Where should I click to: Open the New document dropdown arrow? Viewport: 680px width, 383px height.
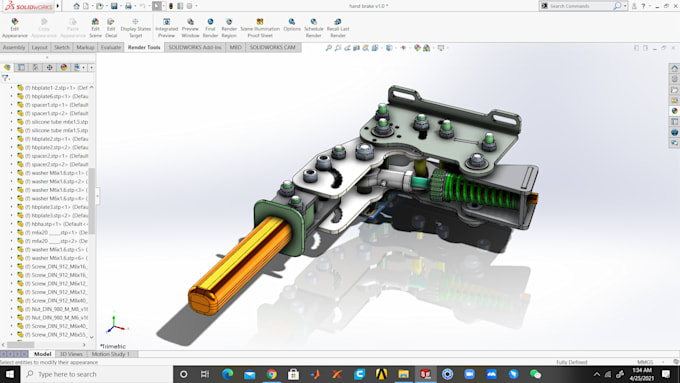coord(93,6)
